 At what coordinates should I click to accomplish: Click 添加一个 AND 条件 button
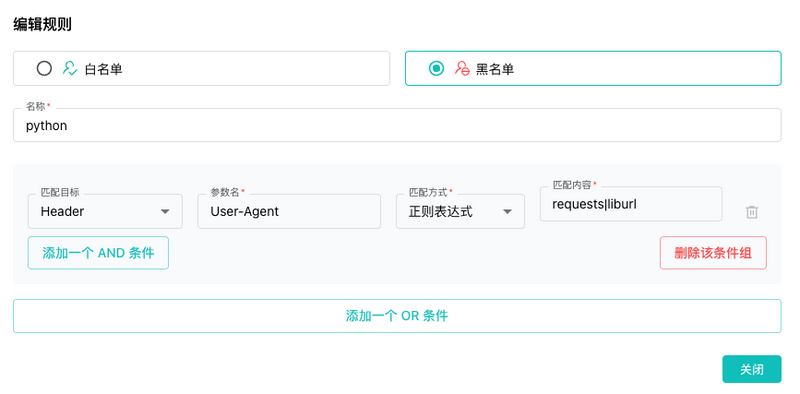(x=98, y=253)
